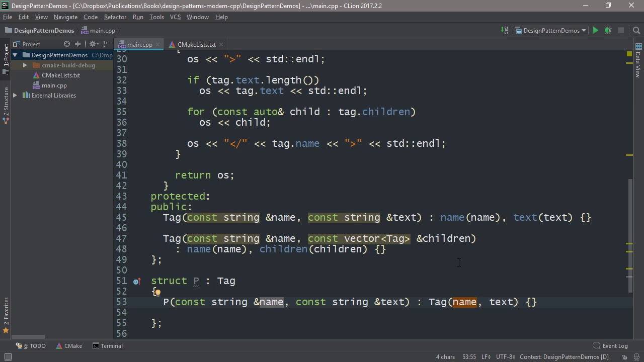Expand External Libraries node

coord(15,96)
